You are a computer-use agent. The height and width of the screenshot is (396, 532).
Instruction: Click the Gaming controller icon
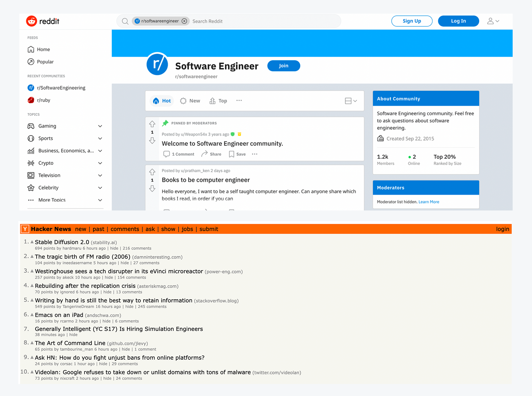click(x=31, y=126)
